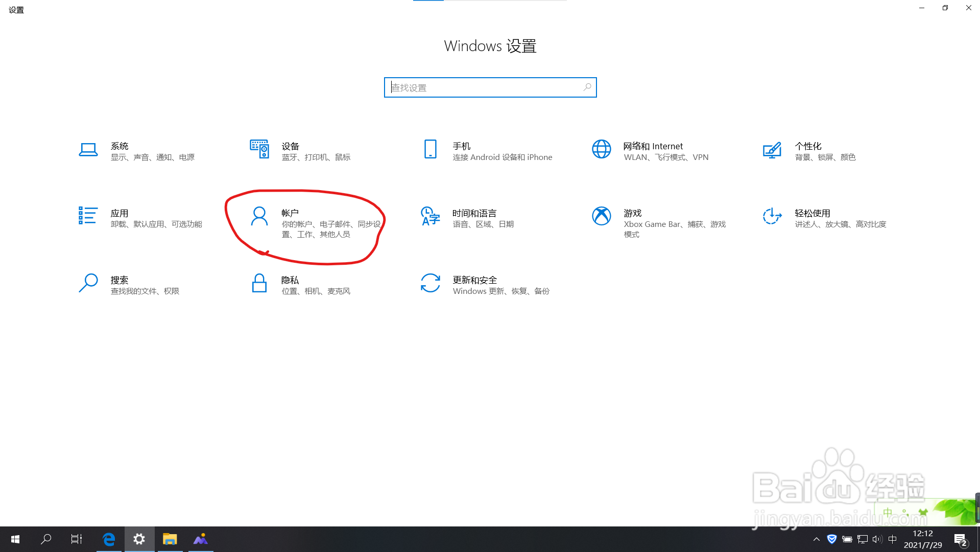Open the 系统 laptop icon
The height and width of the screenshot is (552, 980).
click(x=88, y=150)
